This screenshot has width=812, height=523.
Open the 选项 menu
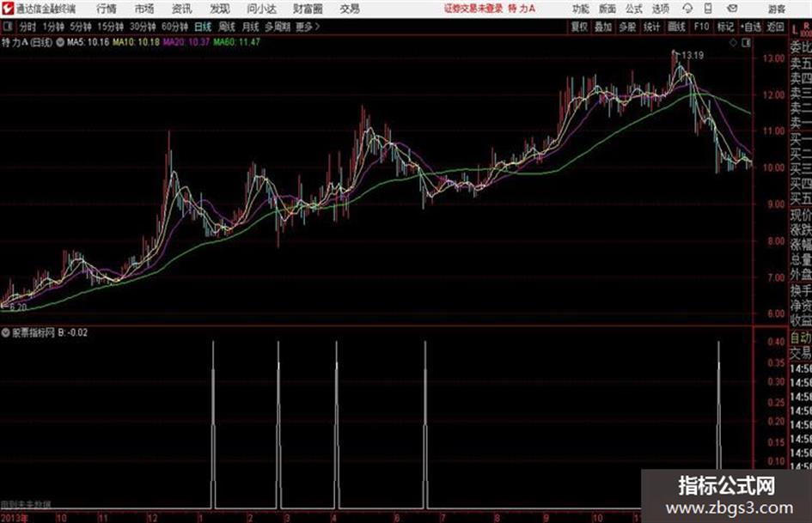click(660, 9)
